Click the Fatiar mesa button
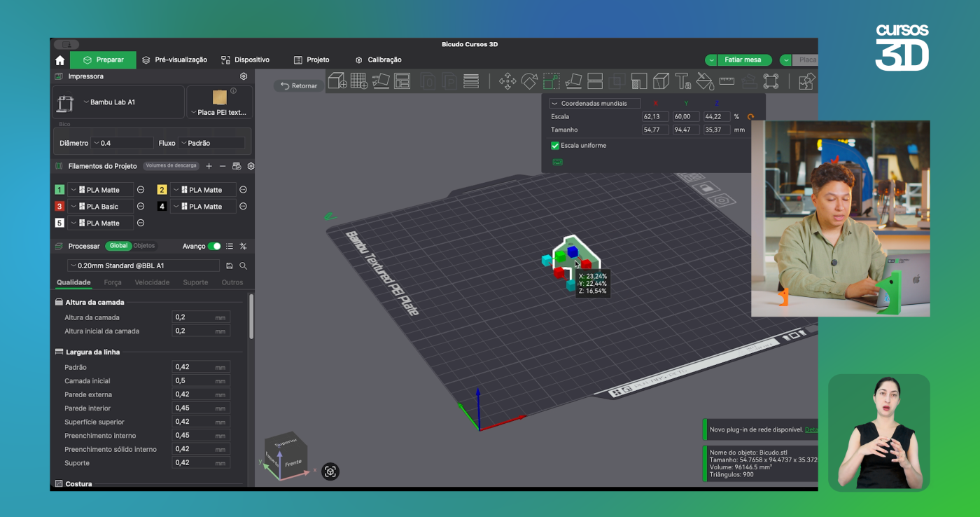980x517 pixels. pyautogui.click(x=744, y=60)
